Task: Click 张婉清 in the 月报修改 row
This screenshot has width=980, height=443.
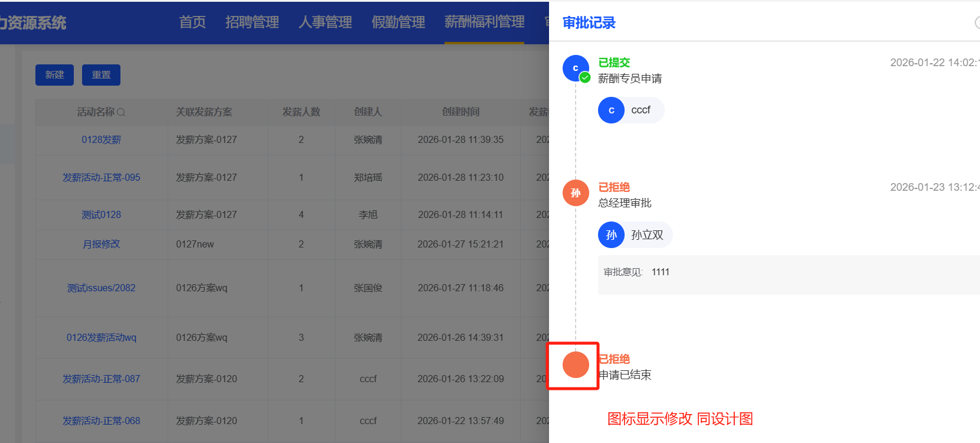Action: 368,245
